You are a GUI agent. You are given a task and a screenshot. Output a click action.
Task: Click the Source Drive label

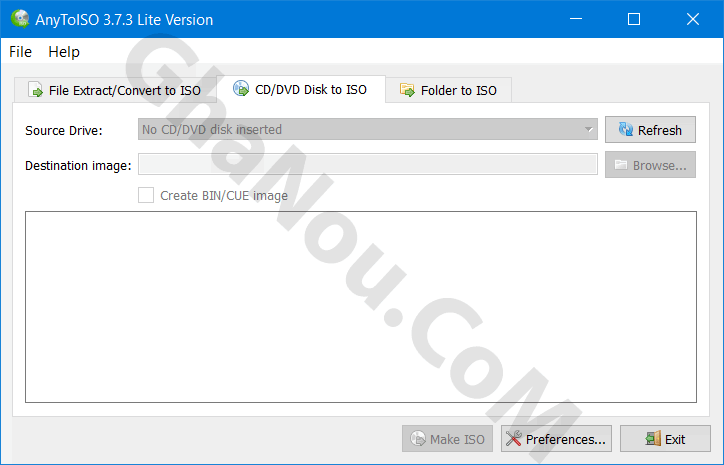pyautogui.click(x=64, y=131)
